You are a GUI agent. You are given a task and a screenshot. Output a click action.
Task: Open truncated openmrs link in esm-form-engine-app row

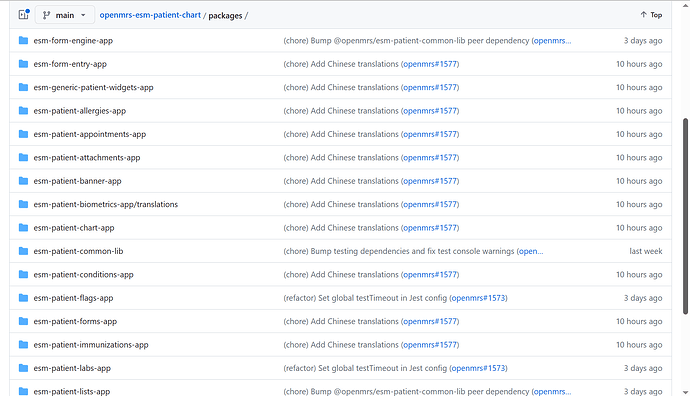click(x=552, y=40)
